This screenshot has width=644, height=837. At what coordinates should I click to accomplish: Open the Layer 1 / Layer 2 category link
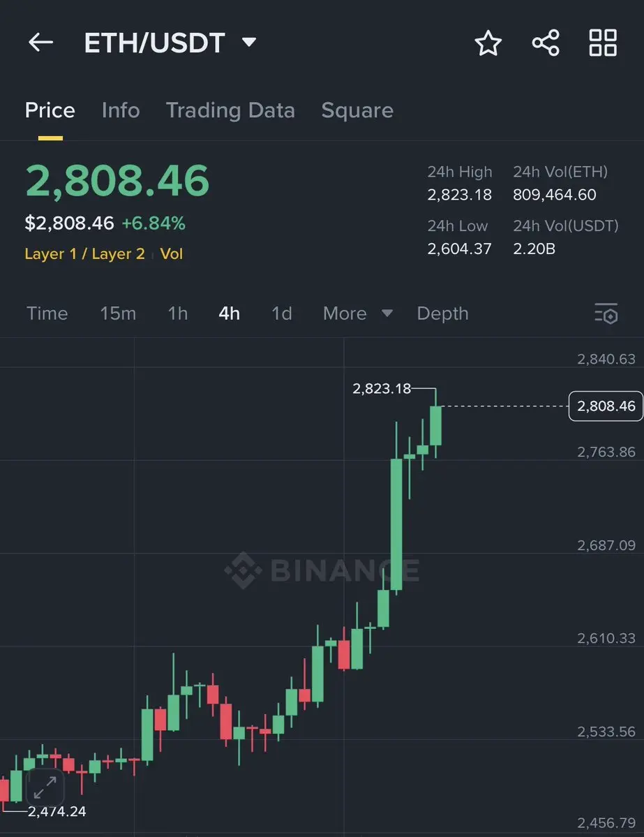85,253
